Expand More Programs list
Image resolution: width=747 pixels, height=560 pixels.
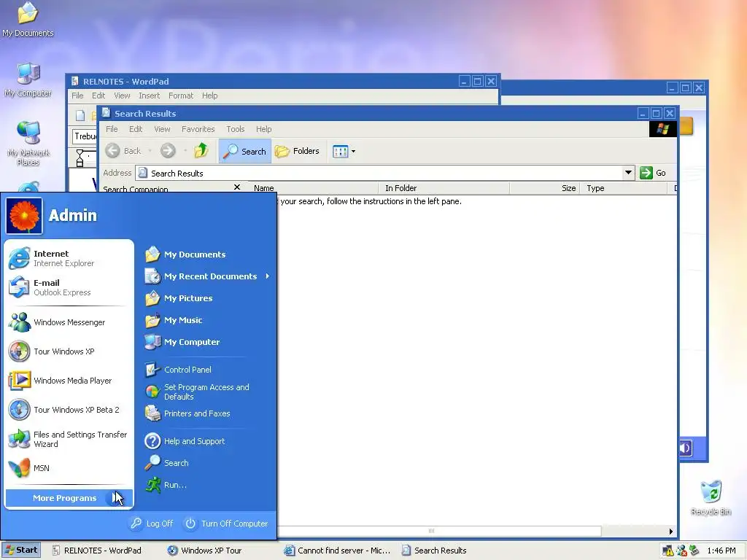69,498
